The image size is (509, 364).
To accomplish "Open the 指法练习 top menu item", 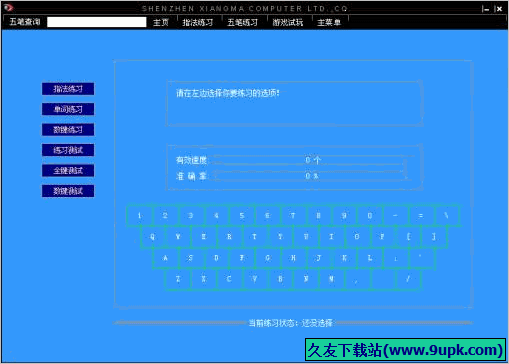I will pyautogui.click(x=198, y=23).
